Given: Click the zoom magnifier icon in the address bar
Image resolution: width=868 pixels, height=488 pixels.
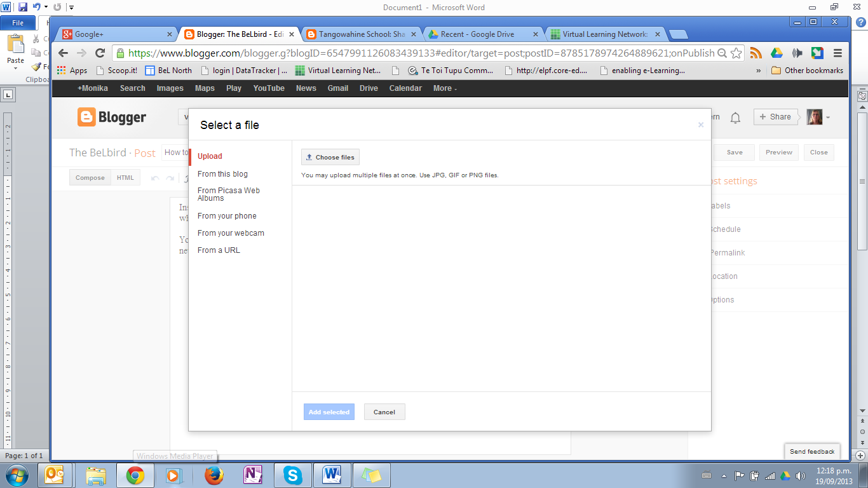Looking at the screenshot, I should tap(722, 53).
